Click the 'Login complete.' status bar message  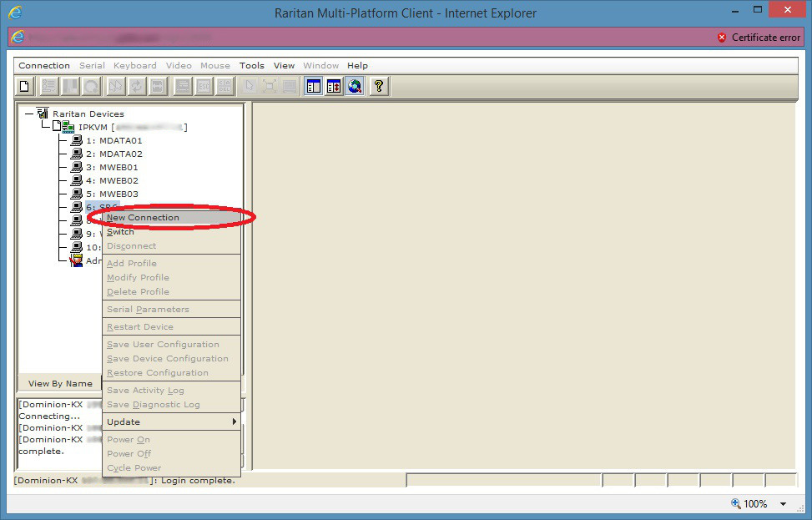pyautogui.click(x=198, y=480)
